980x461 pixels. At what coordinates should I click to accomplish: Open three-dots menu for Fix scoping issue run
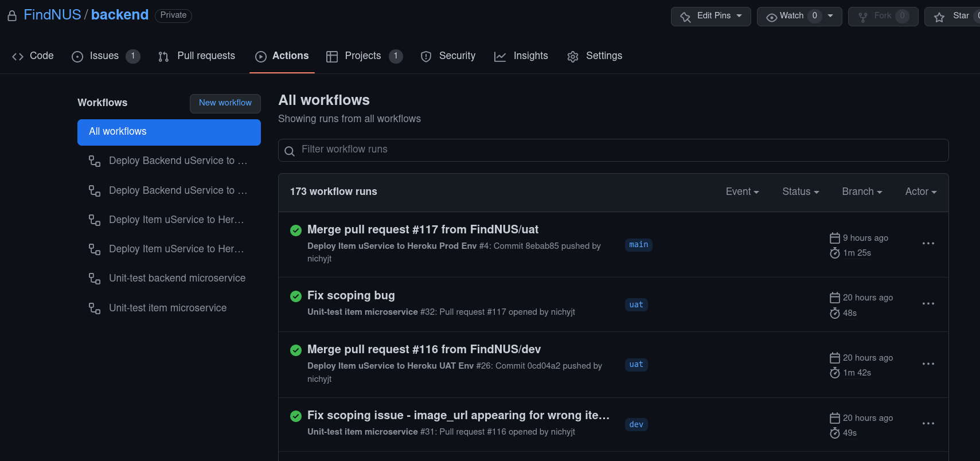928,424
